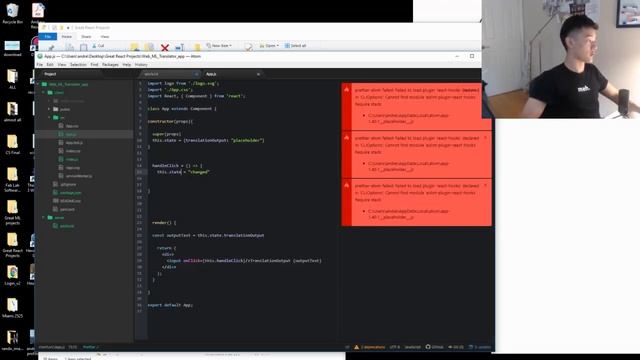
Task: Open the CS Final desktop folder
Action: click(12, 144)
